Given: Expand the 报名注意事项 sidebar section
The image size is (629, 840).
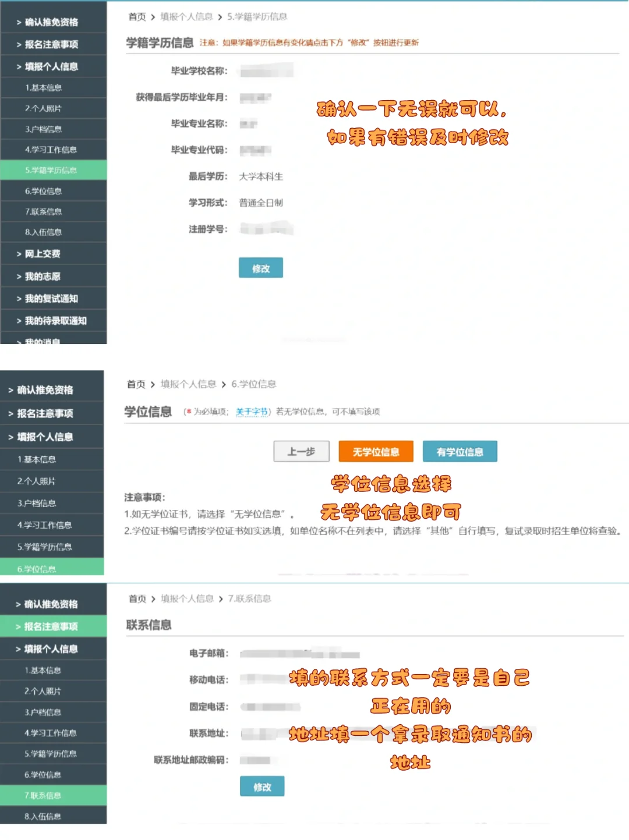Looking at the screenshot, I should (52, 44).
